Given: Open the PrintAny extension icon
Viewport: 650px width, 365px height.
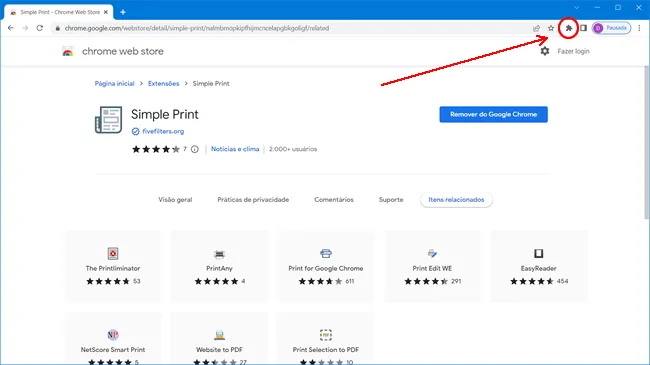Looking at the screenshot, I should (219, 254).
